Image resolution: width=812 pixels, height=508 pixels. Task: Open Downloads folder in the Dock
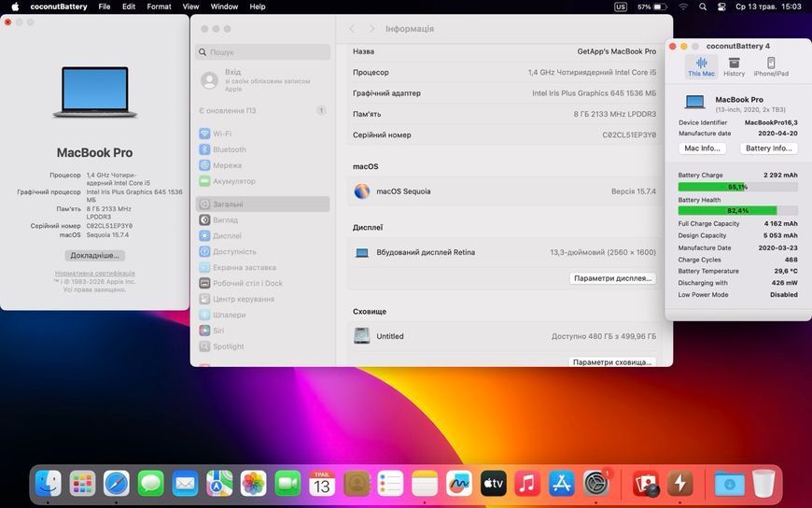[729, 484]
